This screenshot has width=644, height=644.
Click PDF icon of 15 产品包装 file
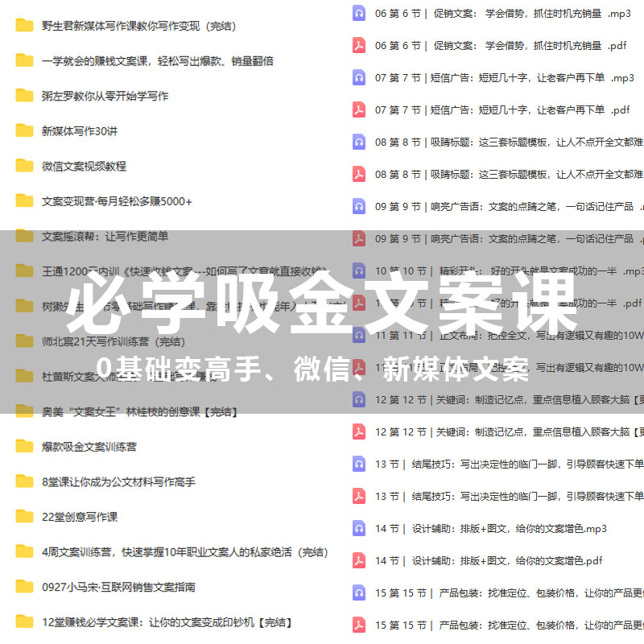359,625
